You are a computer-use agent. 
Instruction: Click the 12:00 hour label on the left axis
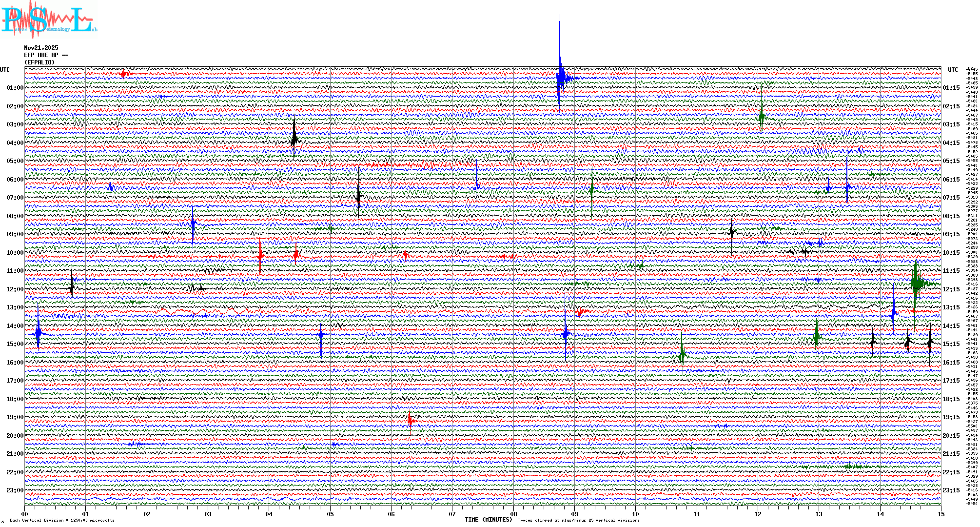pyautogui.click(x=15, y=289)
